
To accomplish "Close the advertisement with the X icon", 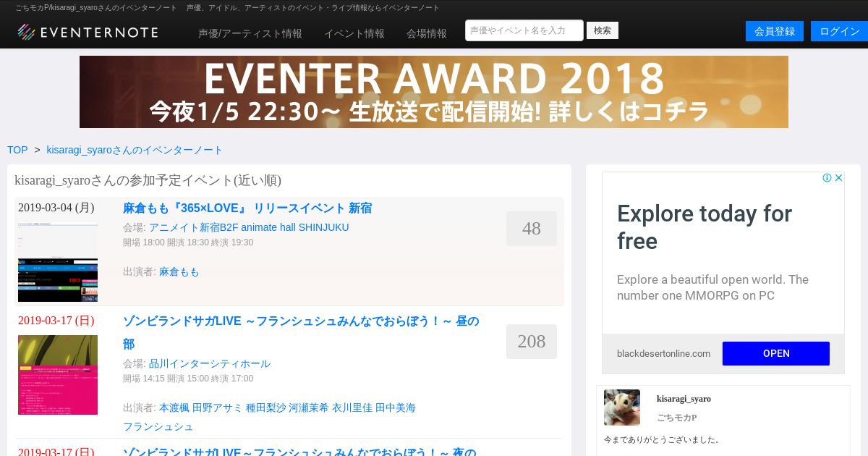I will 839,177.
